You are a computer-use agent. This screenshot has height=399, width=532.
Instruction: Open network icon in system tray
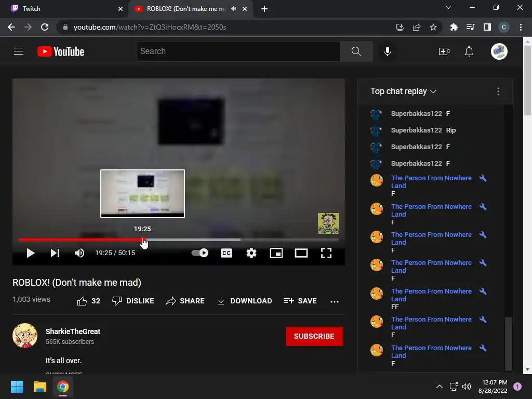(454, 387)
